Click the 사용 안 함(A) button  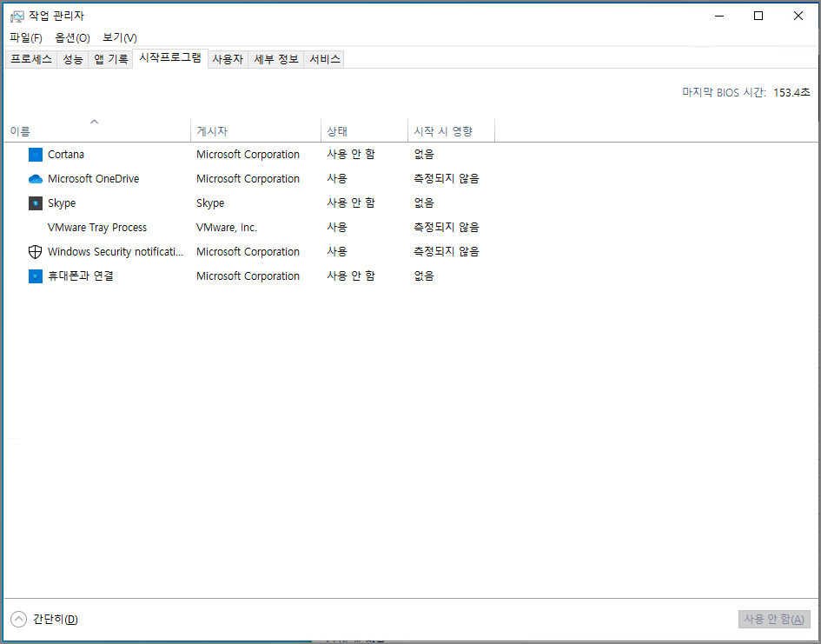[x=774, y=620]
